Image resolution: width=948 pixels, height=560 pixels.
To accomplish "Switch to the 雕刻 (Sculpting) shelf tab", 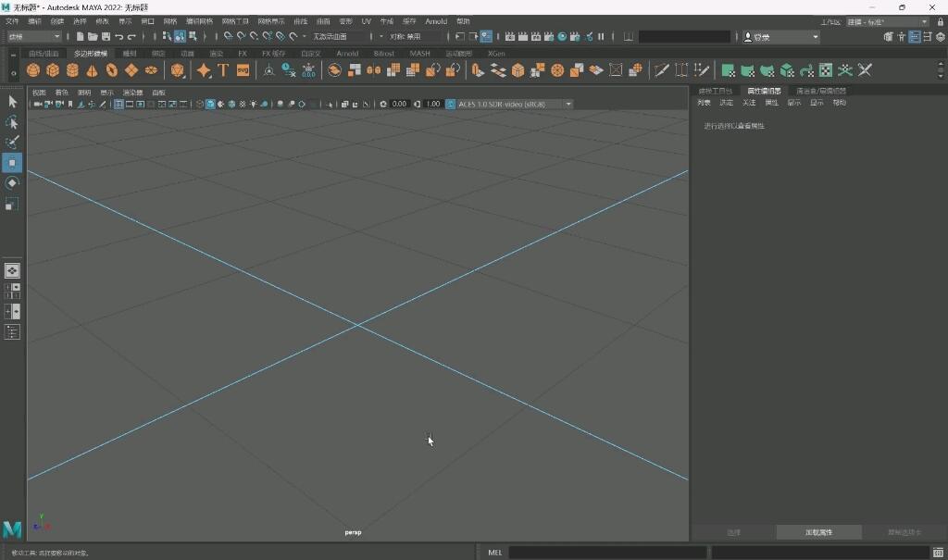I will 130,54.
